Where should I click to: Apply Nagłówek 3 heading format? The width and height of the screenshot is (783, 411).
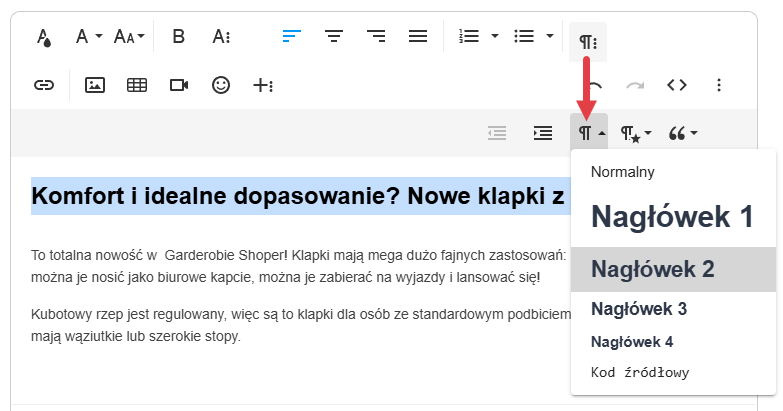click(x=673, y=309)
